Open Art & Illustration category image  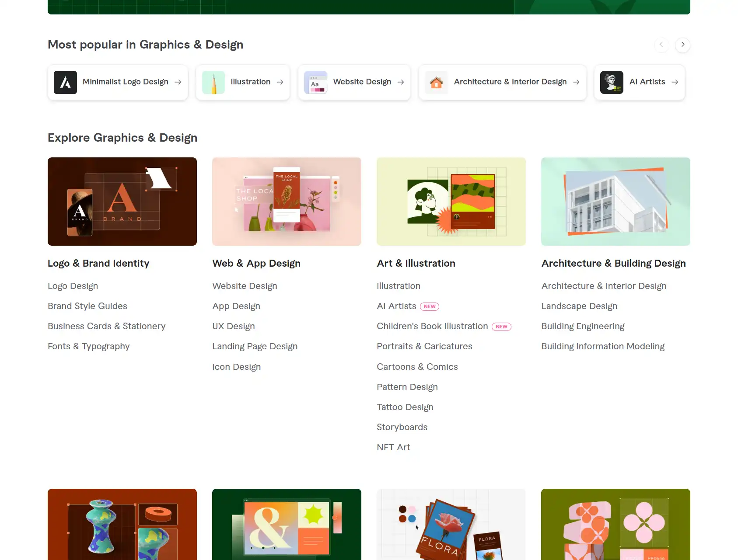(x=451, y=202)
